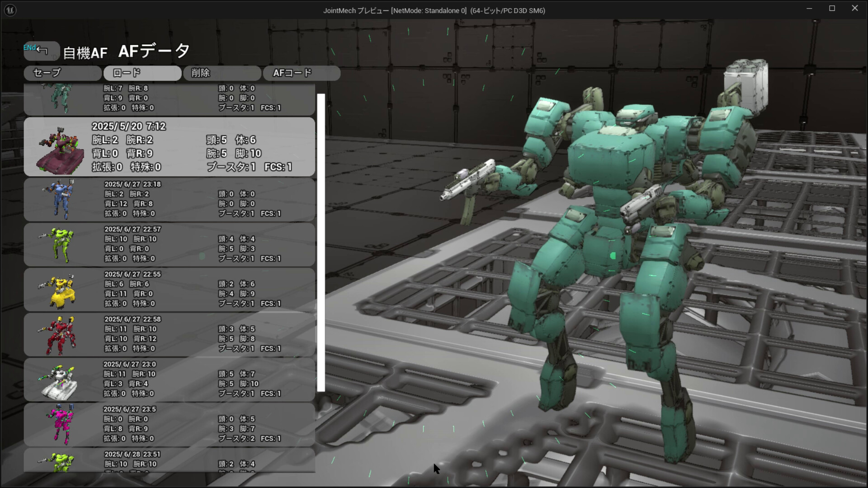
Task: Open the AFコード tab
Action: [302, 73]
